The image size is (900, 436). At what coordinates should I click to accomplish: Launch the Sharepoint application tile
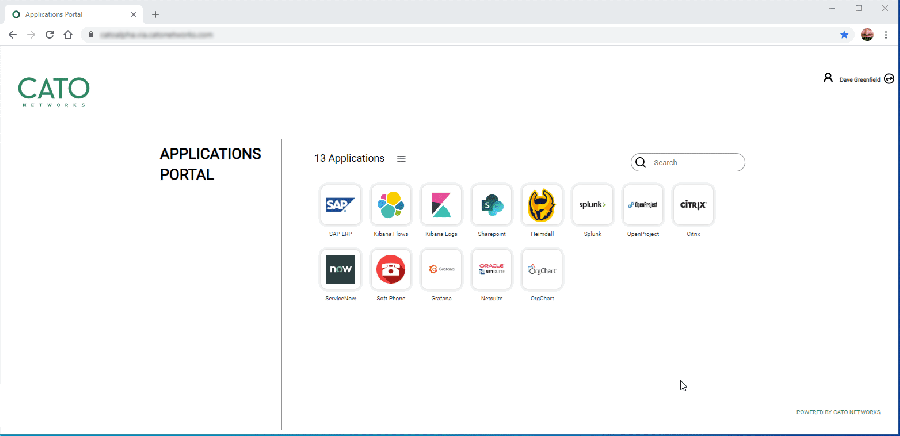click(x=492, y=205)
